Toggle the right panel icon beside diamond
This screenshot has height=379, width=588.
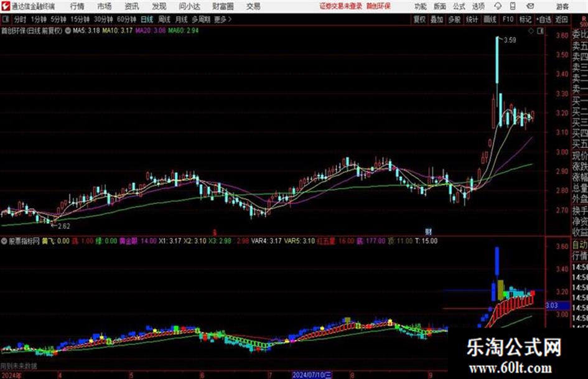pyautogui.click(x=540, y=32)
